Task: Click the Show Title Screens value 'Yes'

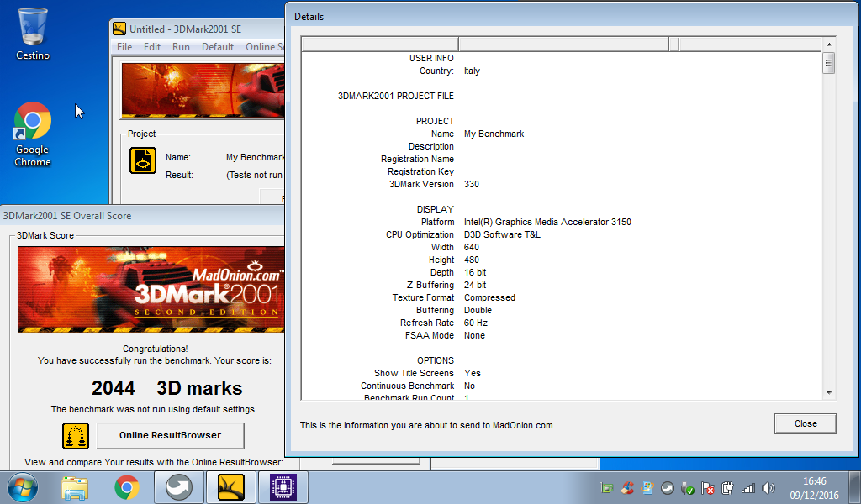Action: [x=473, y=374]
